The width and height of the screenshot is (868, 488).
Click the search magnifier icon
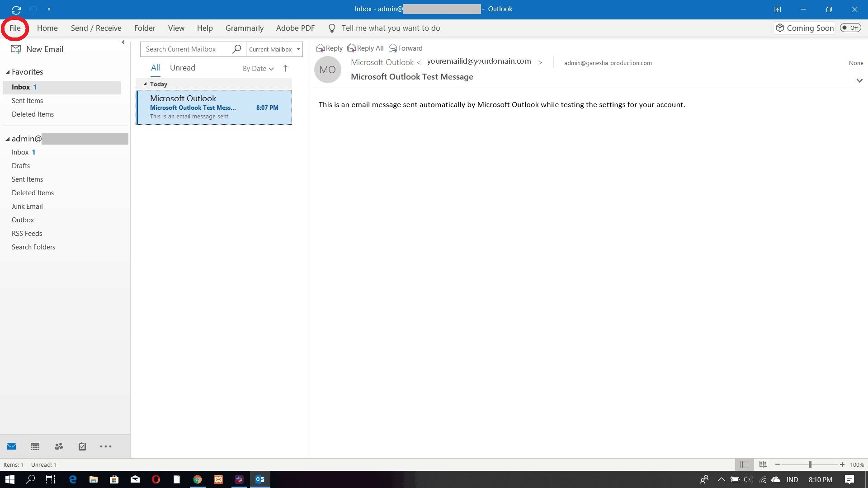click(x=236, y=49)
